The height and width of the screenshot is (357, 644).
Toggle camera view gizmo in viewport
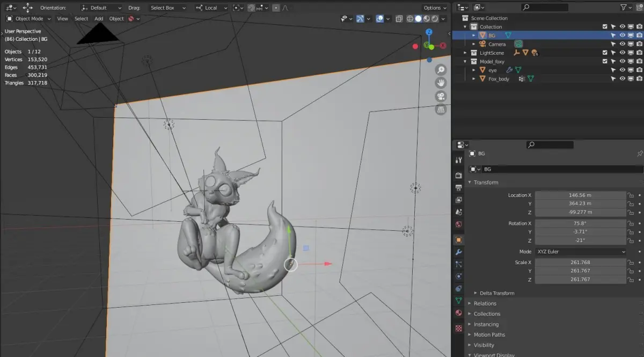coord(441,97)
